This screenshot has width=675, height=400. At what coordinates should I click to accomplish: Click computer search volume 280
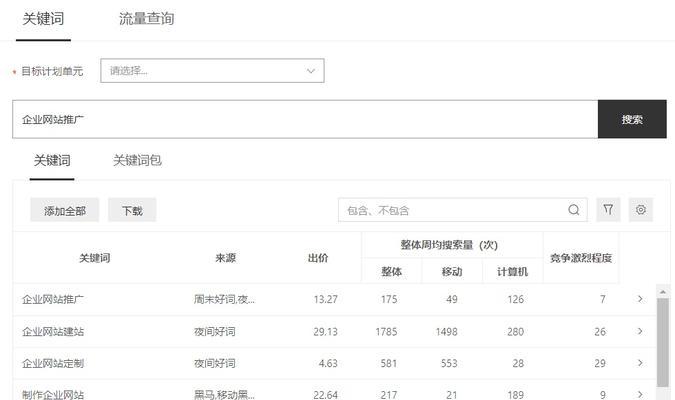click(515, 332)
